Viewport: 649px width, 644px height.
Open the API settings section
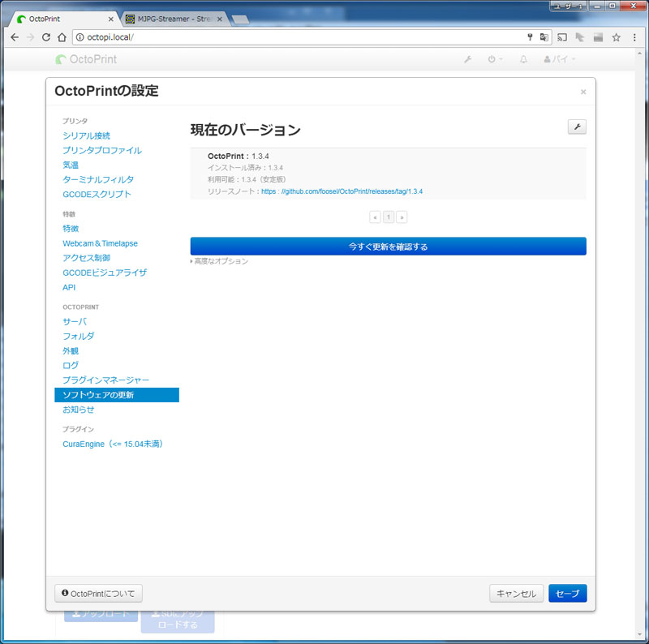coord(69,287)
